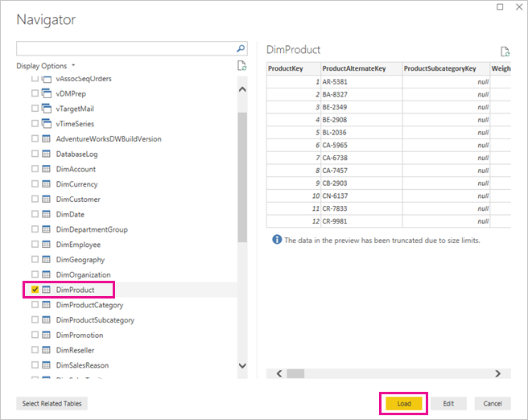Click the vertical scrollbar thumb of table list
Image resolution: width=528 pixels, height=420 pixels.
(x=242, y=177)
